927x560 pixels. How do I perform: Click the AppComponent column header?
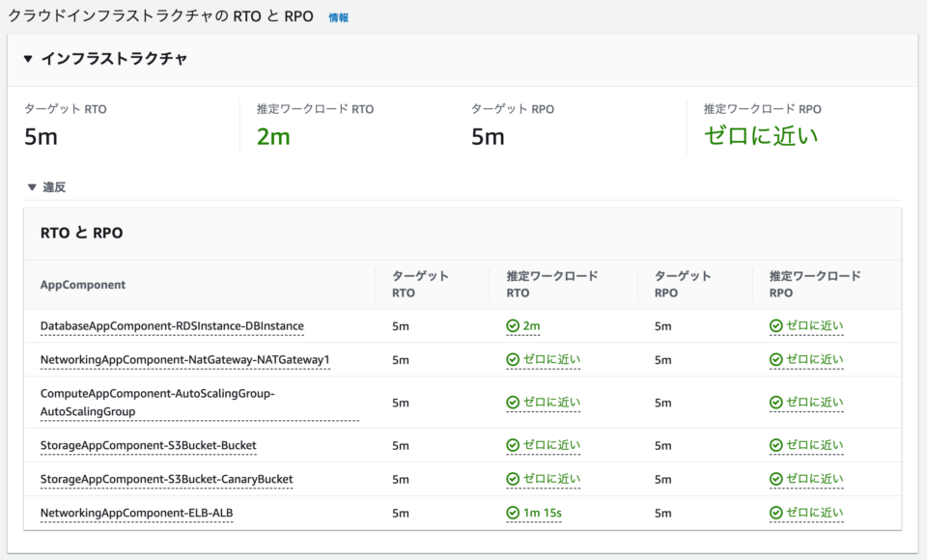[x=83, y=285]
